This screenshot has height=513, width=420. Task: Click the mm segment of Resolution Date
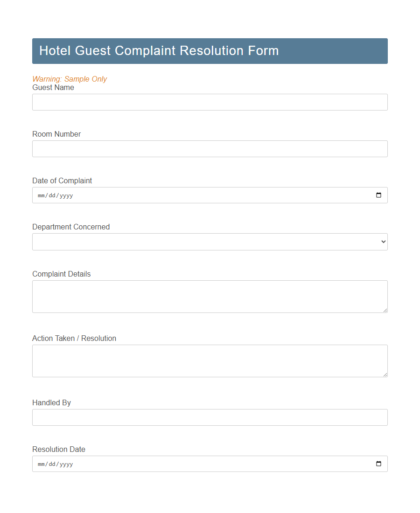tap(41, 464)
